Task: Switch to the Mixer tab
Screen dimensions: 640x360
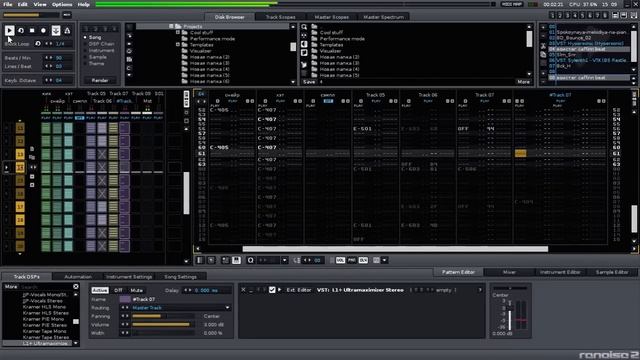Action: point(509,272)
